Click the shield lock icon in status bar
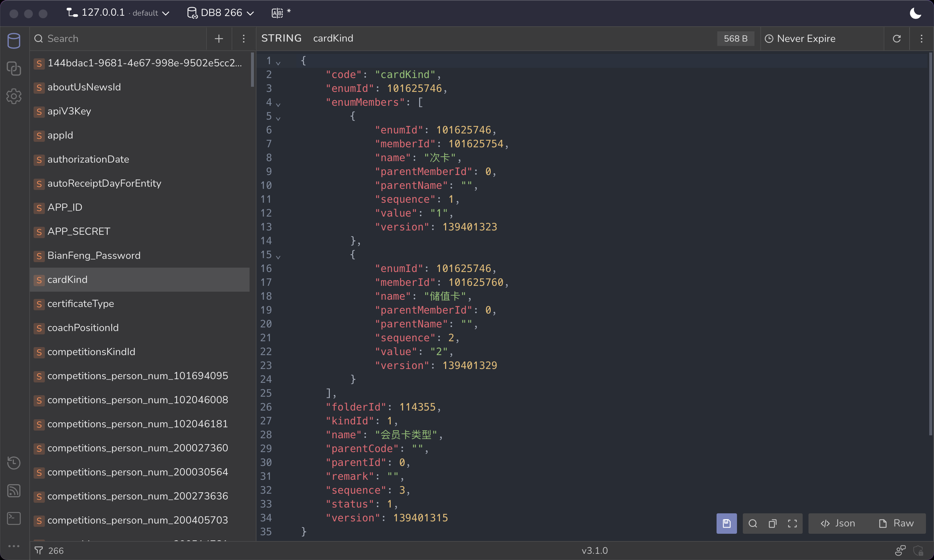Image resolution: width=934 pixels, height=560 pixels. pyautogui.click(x=918, y=551)
